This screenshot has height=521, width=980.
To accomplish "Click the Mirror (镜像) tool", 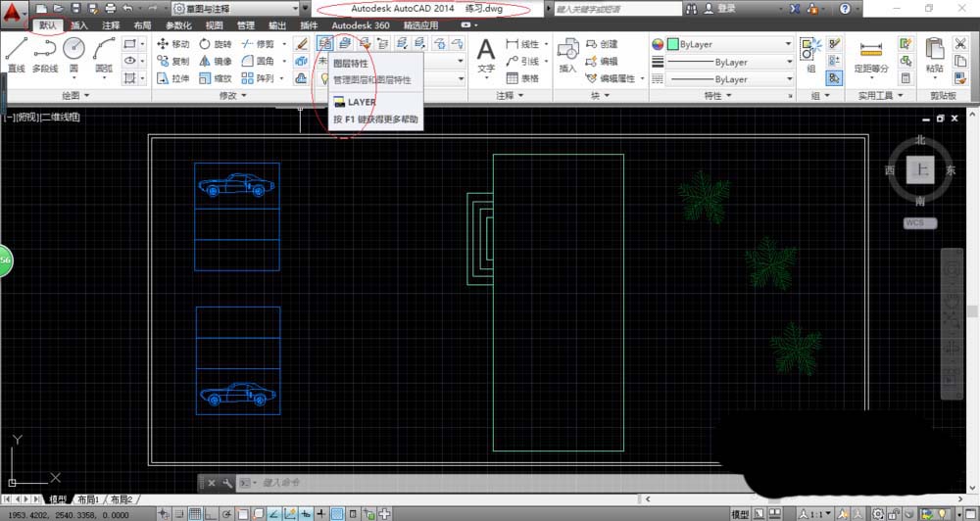I will 215,62.
